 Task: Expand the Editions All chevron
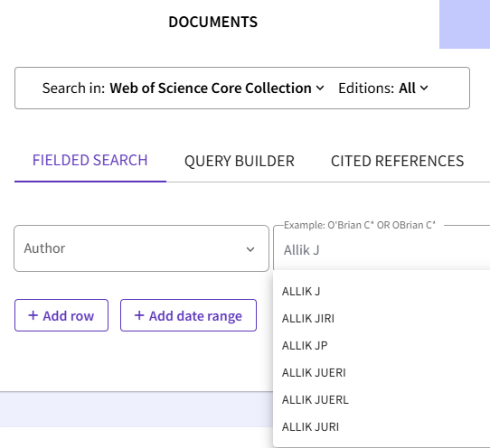tap(424, 89)
